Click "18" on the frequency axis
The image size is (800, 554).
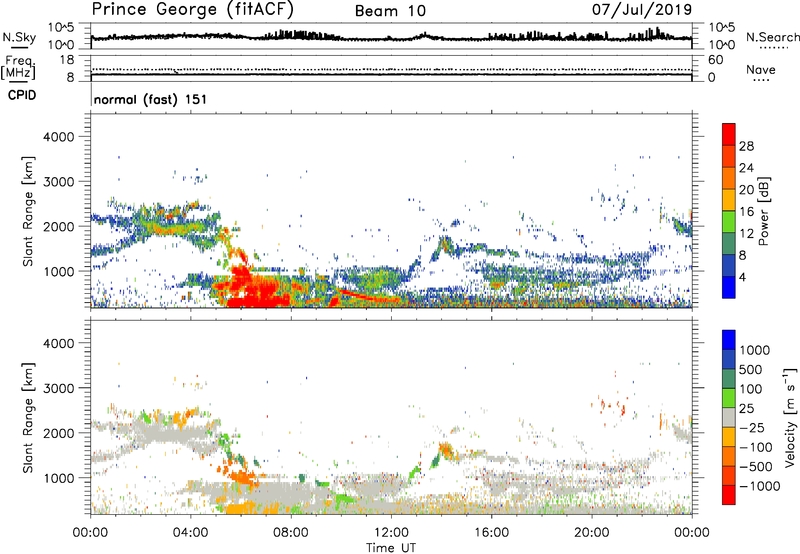[x=66, y=60]
